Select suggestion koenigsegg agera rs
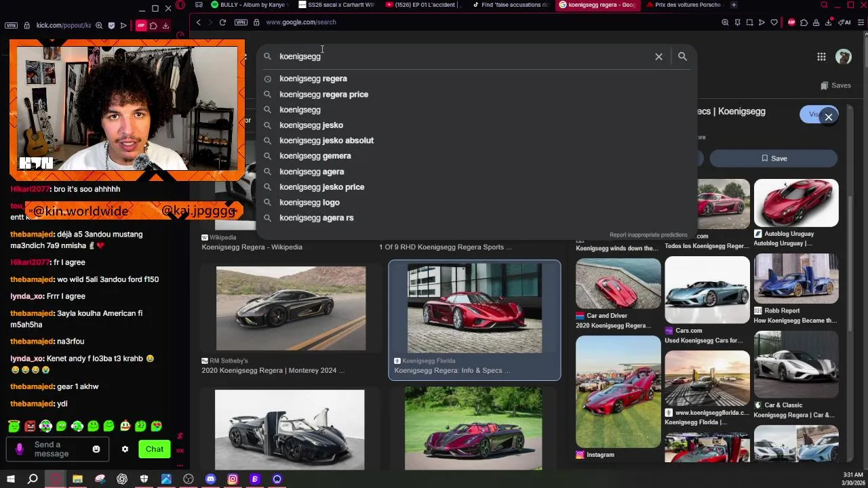The height and width of the screenshot is (488, 868). click(316, 218)
